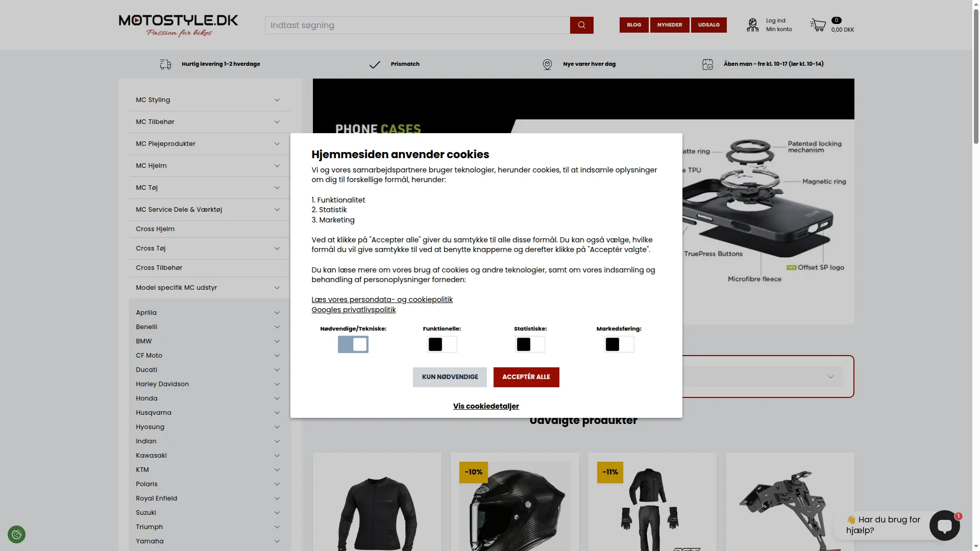Click the search magnifier button
This screenshot has height=551, width=980.
[581, 25]
